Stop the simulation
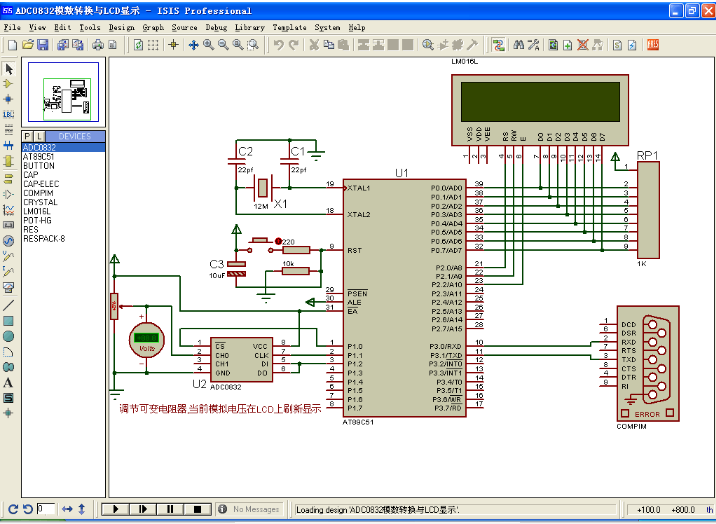The height and width of the screenshot is (524, 716). [197, 508]
